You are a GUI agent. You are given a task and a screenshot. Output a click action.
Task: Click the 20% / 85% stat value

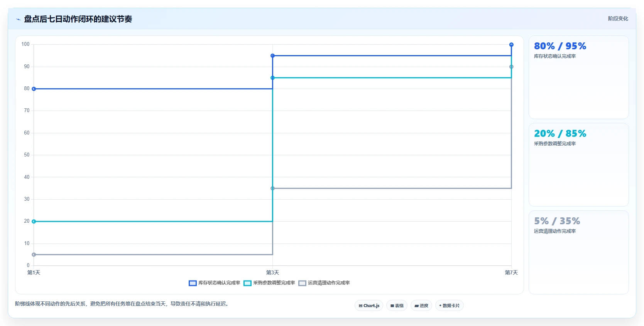point(560,134)
